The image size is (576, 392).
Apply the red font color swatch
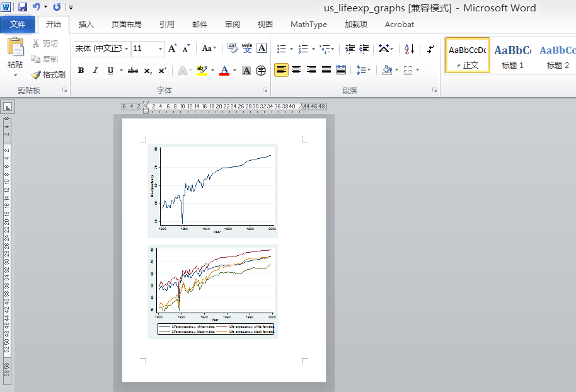(x=224, y=71)
